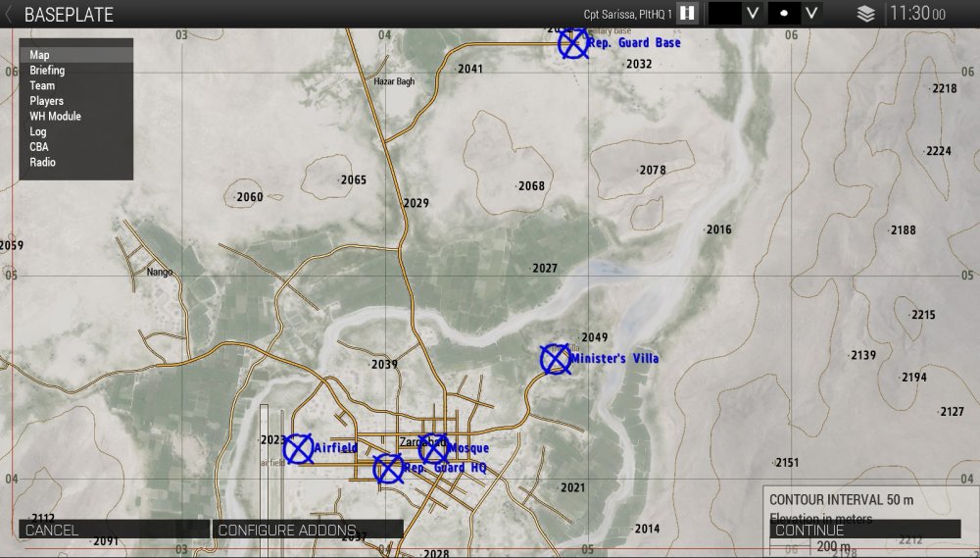Expand the marker color dropdown arrow

point(753,14)
